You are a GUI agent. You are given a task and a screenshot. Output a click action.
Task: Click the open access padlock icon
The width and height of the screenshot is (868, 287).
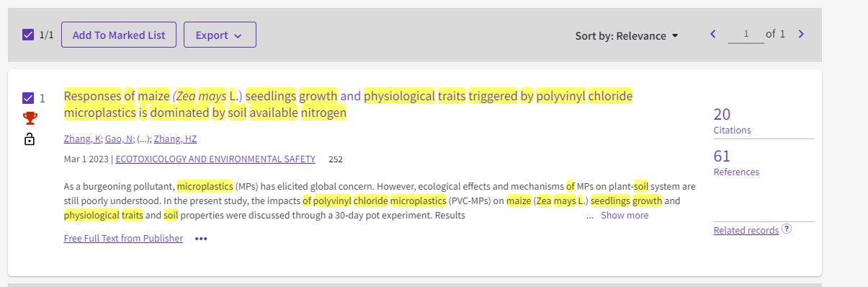click(30, 138)
